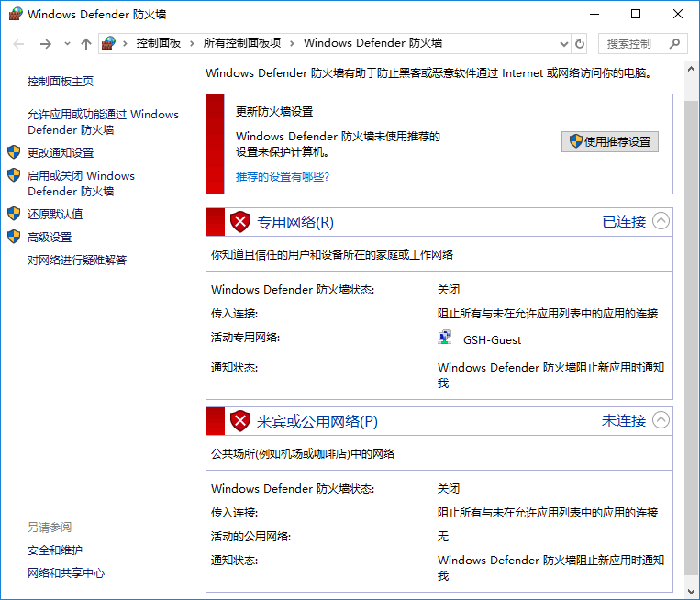The width and height of the screenshot is (700, 600).
Task: Close the Windows Defender 防火墙 window
Action: pos(678,14)
